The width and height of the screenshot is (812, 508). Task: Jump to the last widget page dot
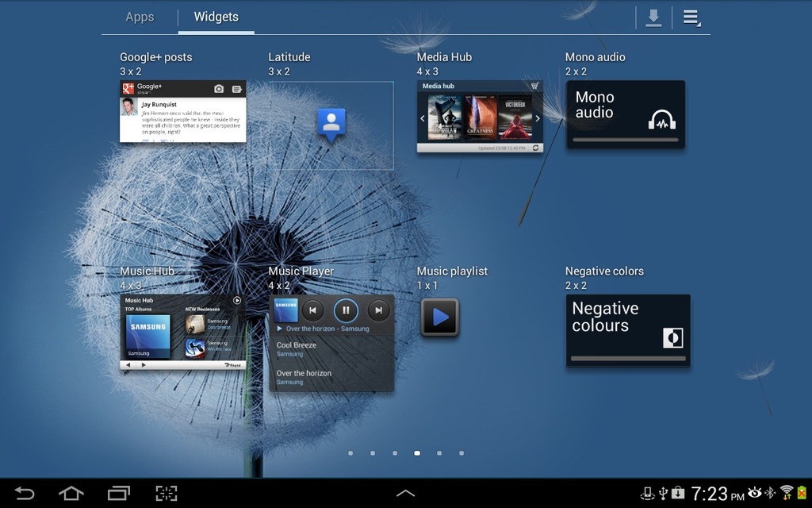tap(462, 453)
